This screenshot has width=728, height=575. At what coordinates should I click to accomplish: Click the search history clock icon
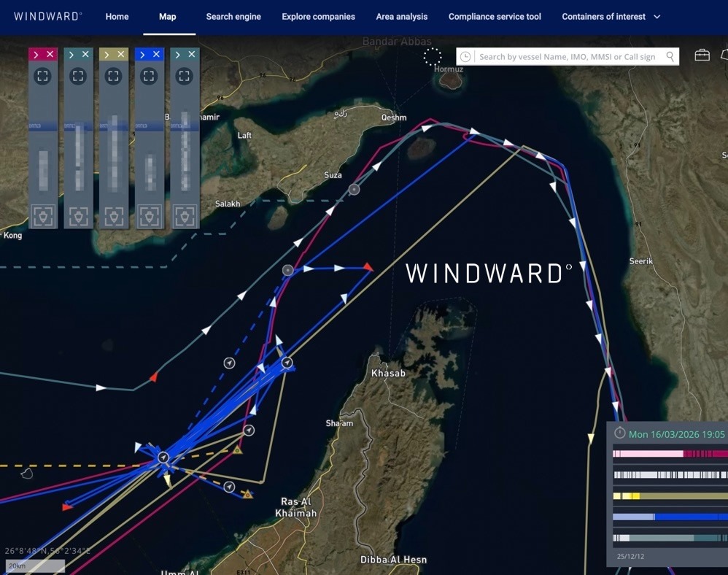point(465,56)
